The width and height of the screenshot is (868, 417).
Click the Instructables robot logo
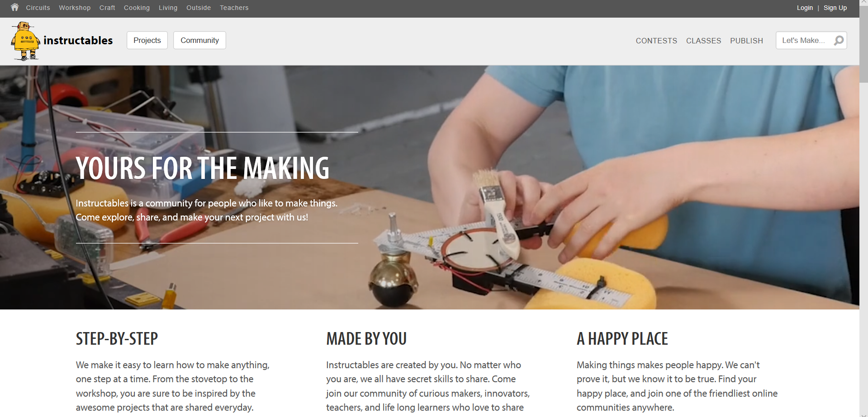[x=25, y=41]
